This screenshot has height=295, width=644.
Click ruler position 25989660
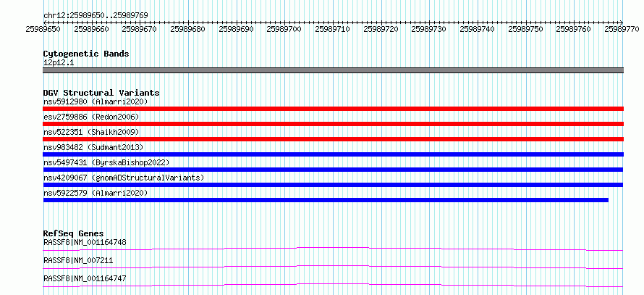(x=91, y=29)
